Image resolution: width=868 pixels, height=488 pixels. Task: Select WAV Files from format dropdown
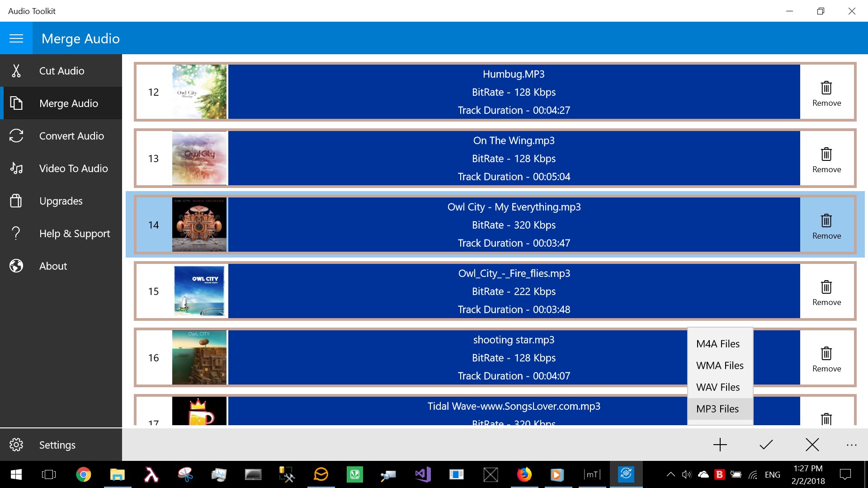[x=718, y=387]
